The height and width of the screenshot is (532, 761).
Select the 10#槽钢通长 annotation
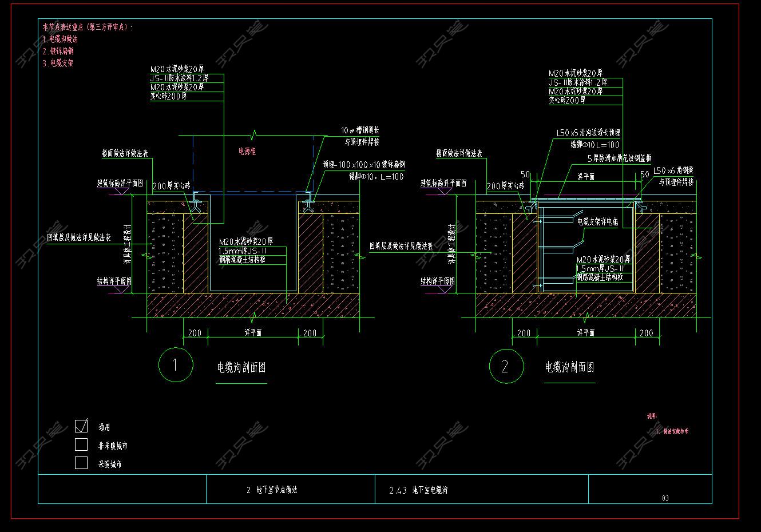[360, 130]
